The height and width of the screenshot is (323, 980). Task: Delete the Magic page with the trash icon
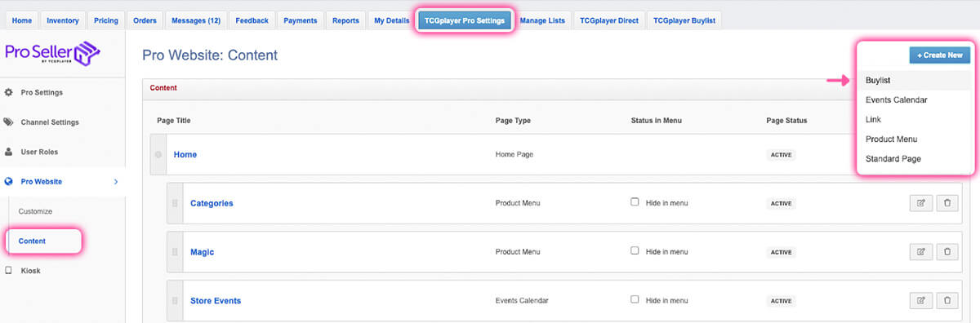[x=947, y=252]
